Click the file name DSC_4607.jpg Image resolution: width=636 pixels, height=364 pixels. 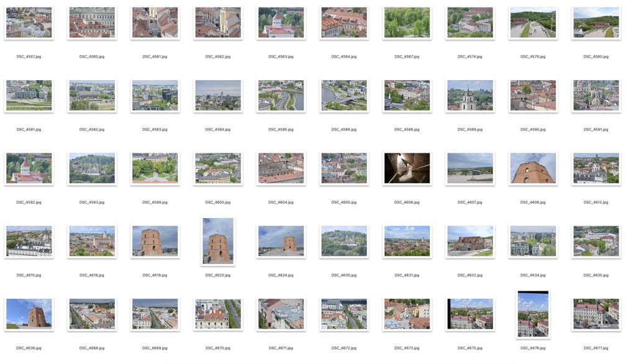point(470,202)
